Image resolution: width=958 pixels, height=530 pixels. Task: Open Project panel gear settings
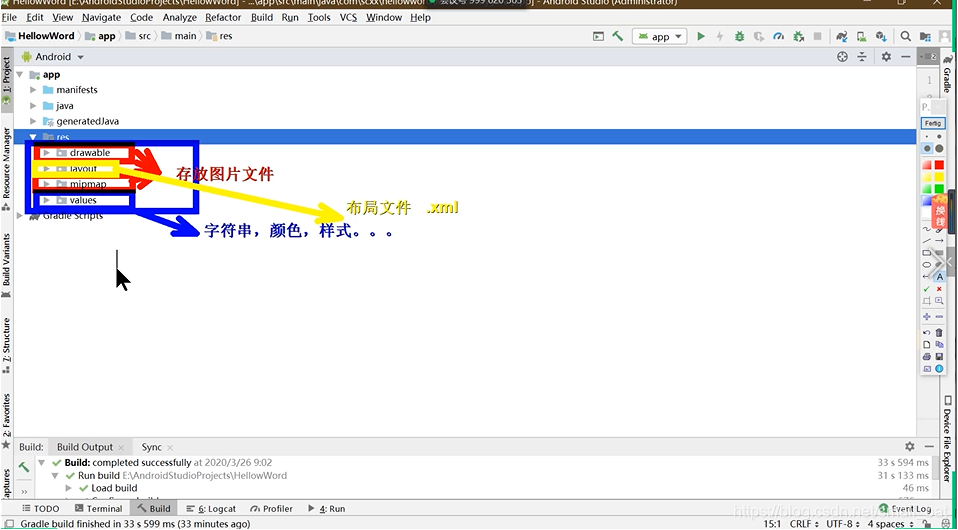tap(886, 56)
